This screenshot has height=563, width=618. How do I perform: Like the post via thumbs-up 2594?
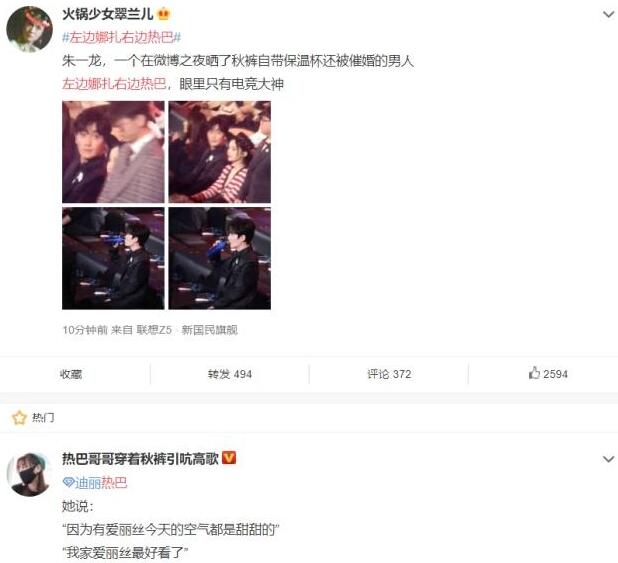point(548,373)
